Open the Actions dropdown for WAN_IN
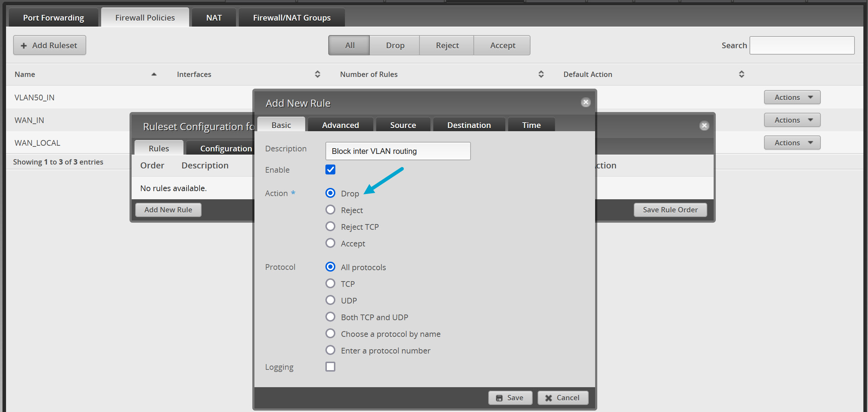Screen dimensions: 868x412 pyautogui.click(x=792, y=120)
